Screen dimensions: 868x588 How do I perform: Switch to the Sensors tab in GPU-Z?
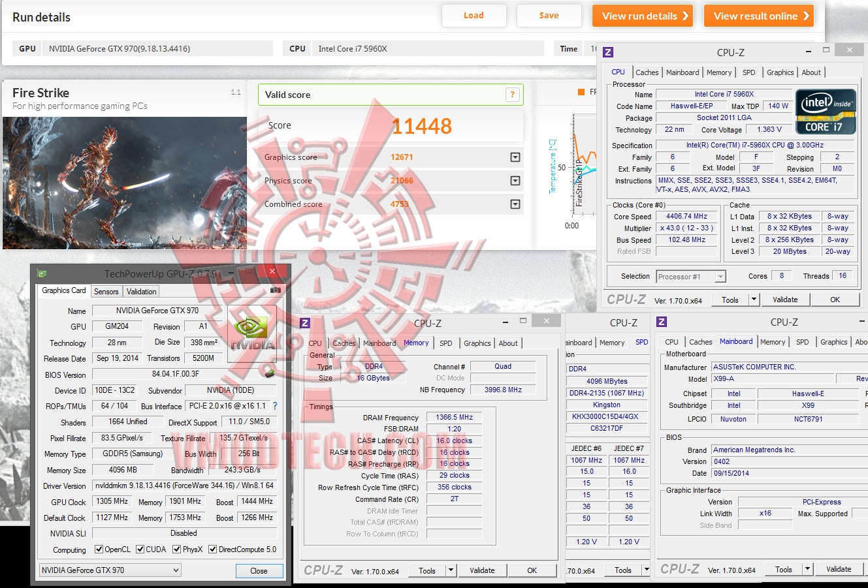pos(106,292)
